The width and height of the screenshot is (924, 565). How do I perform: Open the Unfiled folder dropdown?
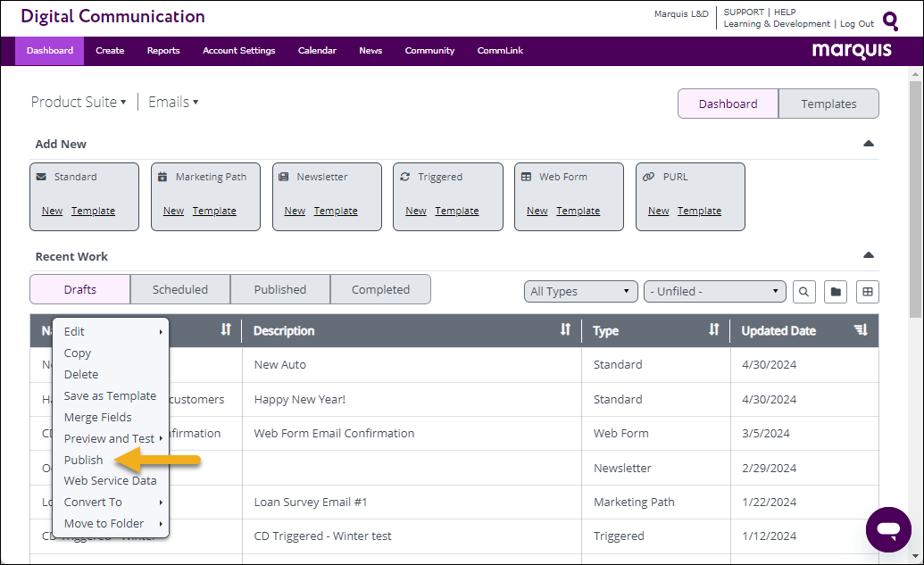click(715, 292)
